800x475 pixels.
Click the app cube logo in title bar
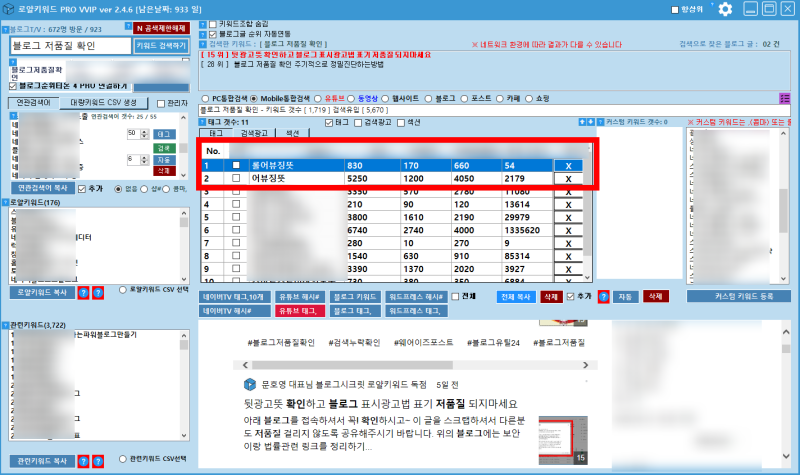(8, 9)
